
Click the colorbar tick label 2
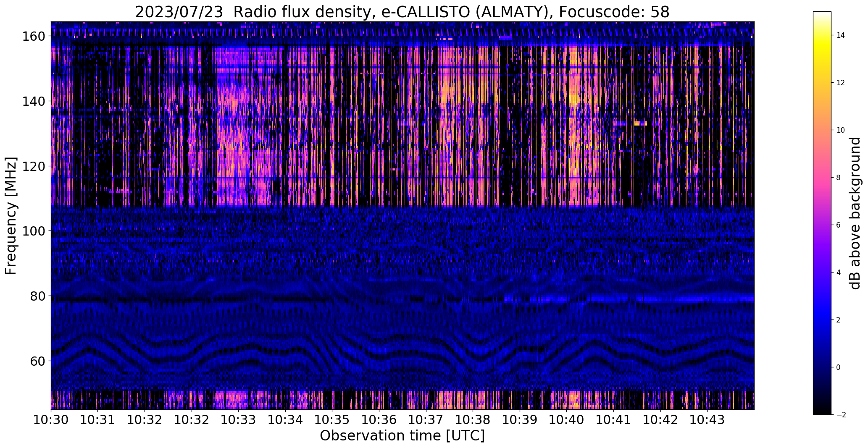point(839,320)
